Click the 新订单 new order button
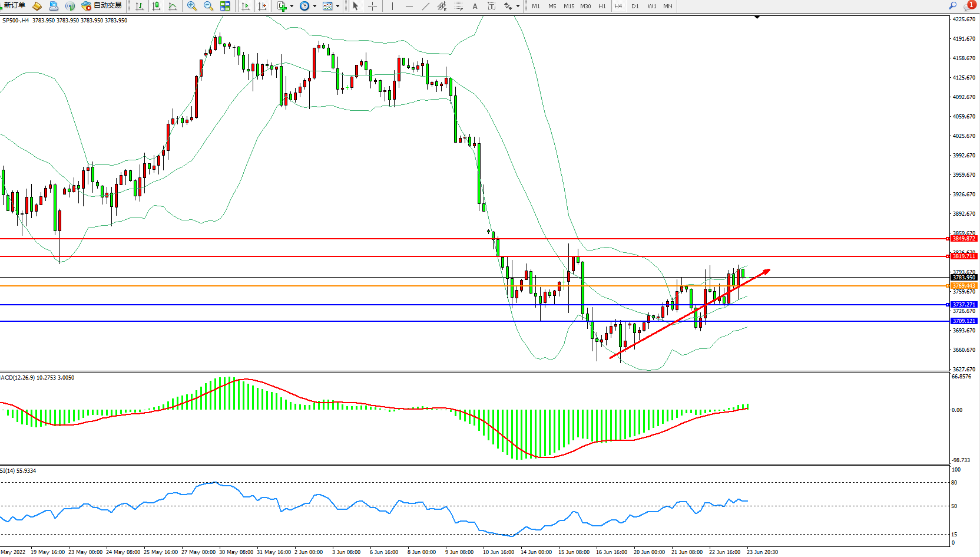The width and height of the screenshot is (980, 557). [13, 5]
